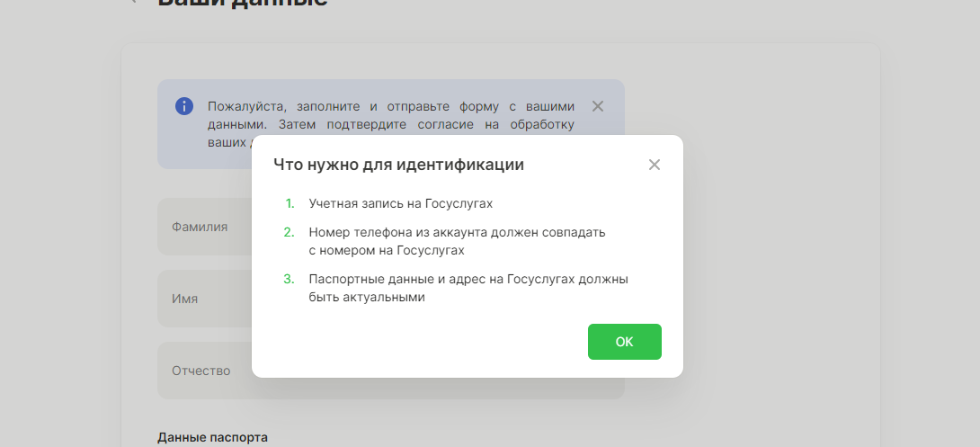The height and width of the screenshot is (447, 980).
Task: Click the blue info icon in banner
Action: pyautogui.click(x=183, y=106)
